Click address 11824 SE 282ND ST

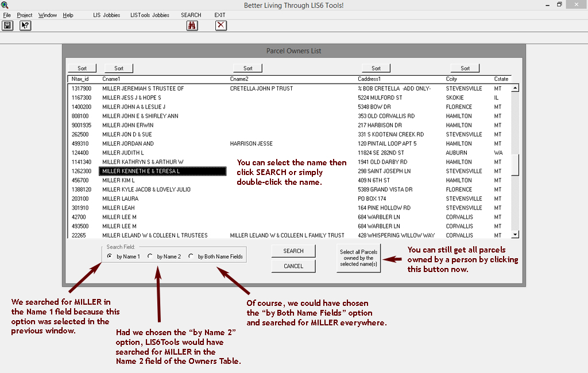381,153
